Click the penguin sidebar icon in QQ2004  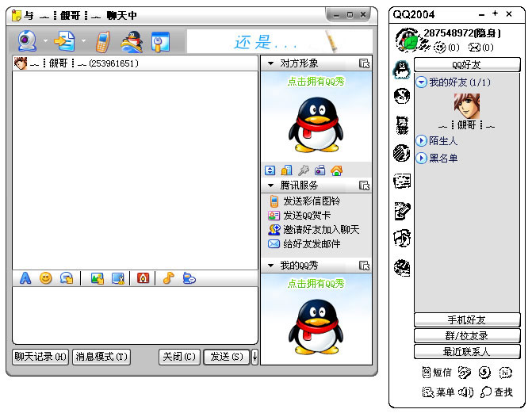coord(402,70)
